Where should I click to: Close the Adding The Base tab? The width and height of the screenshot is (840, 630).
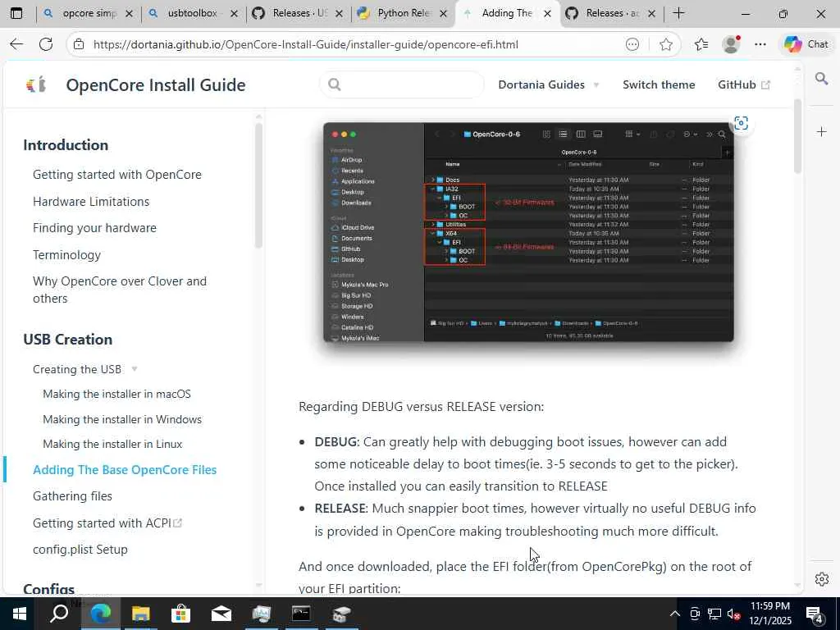(547, 14)
